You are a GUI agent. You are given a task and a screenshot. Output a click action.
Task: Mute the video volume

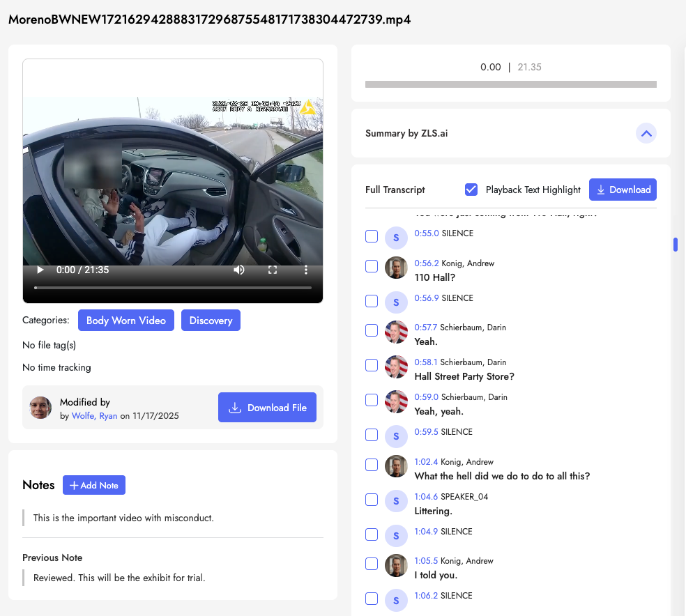239,270
